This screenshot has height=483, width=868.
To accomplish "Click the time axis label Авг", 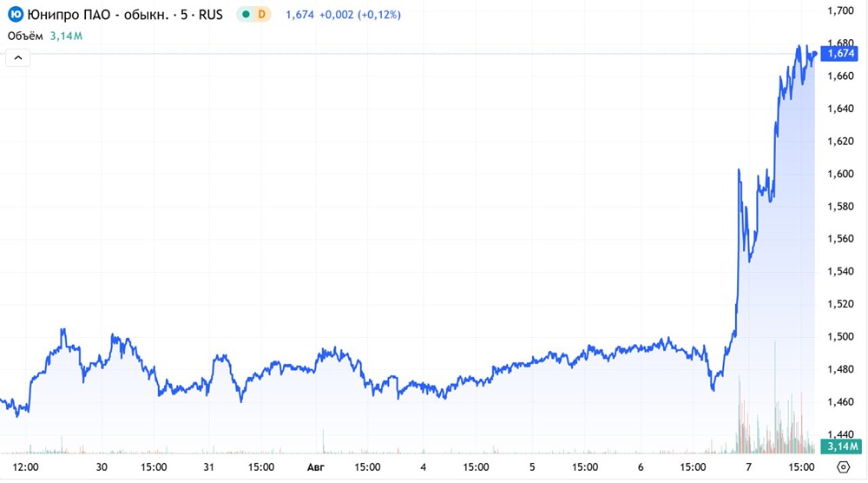I will [316, 467].
